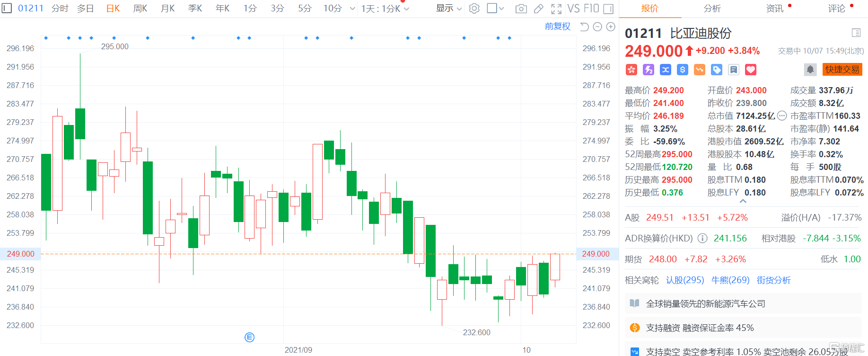Switch to 分时 intraday chart

(60, 9)
